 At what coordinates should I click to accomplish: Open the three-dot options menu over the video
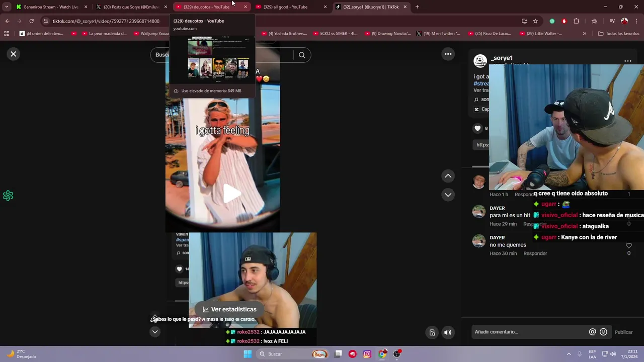point(448,54)
